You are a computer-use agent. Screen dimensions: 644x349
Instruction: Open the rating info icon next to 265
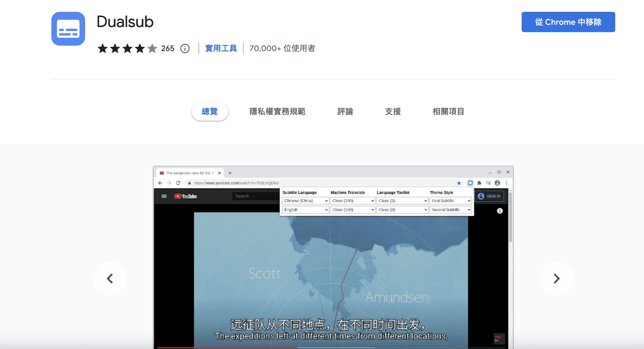point(185,49)
